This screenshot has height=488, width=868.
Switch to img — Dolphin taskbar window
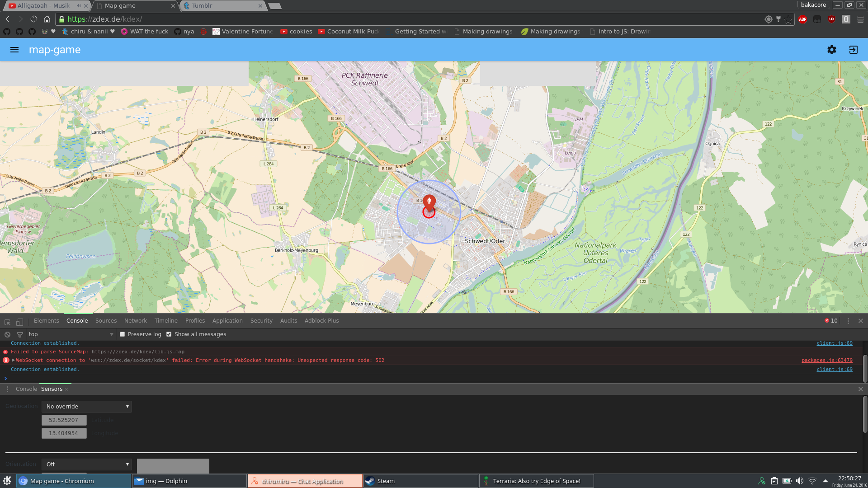pos(189,481)
